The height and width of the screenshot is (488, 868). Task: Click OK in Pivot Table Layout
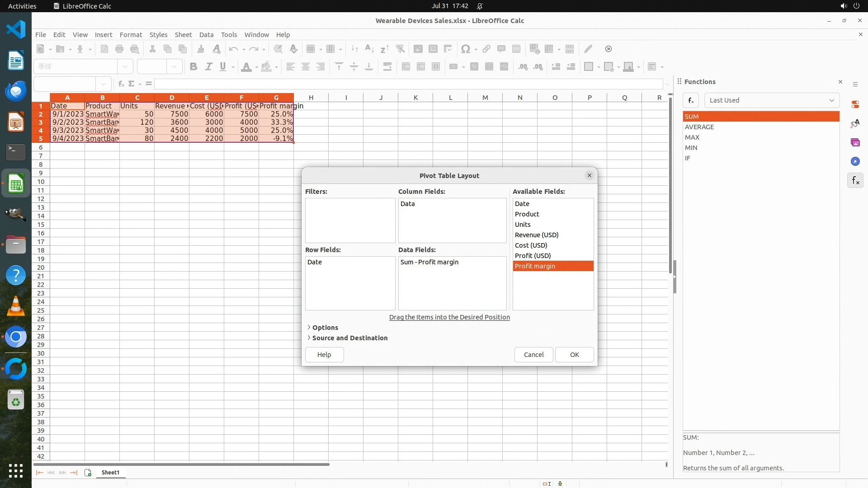(x=574, y=355)
